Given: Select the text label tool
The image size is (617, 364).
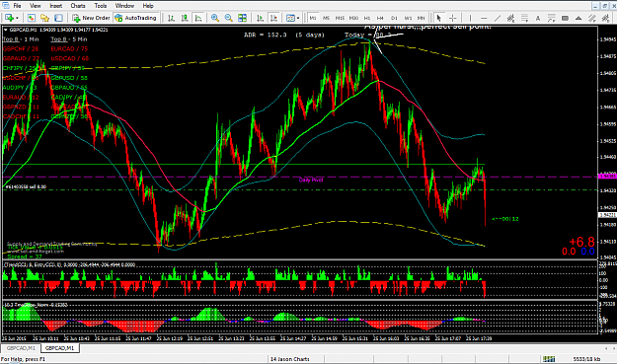Looking at the screenshot, I should 551,18.
